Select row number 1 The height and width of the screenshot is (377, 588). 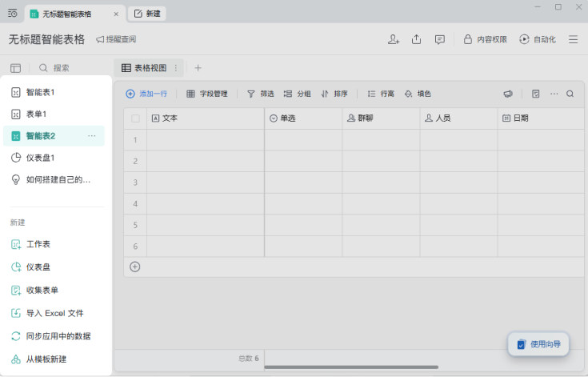tap(135, 140)
